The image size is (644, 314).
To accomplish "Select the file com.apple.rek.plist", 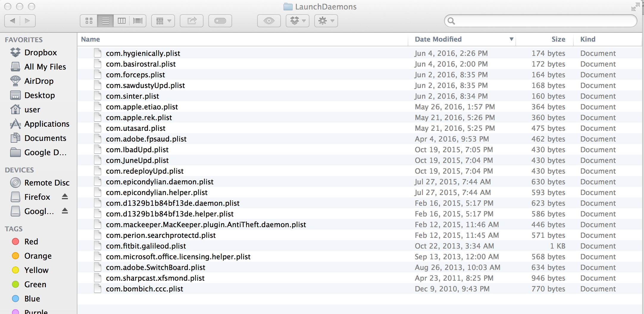I will tap(359, 117).
